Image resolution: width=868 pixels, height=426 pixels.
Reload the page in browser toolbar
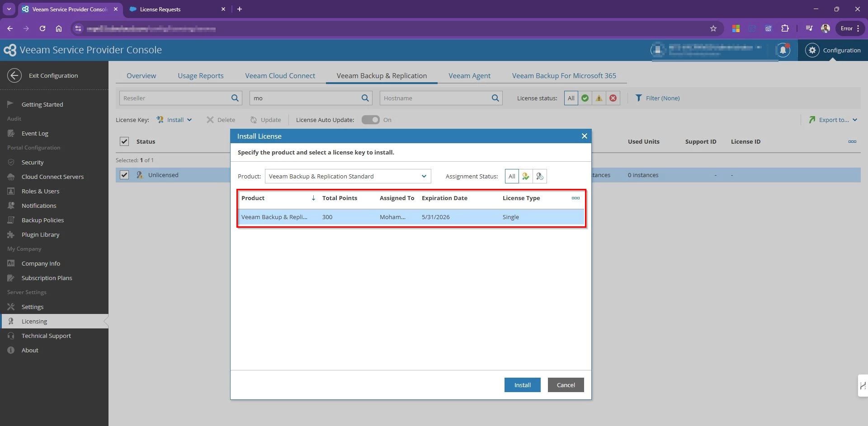click(42, 28)
